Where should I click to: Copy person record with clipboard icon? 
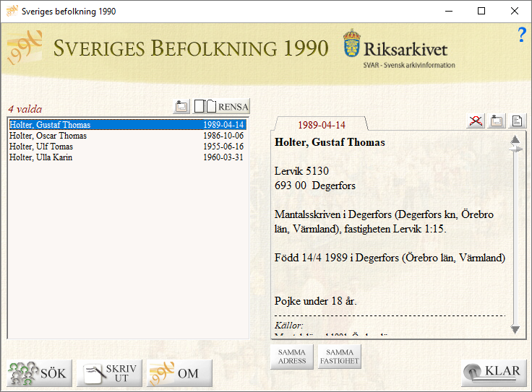click(497, 121)
